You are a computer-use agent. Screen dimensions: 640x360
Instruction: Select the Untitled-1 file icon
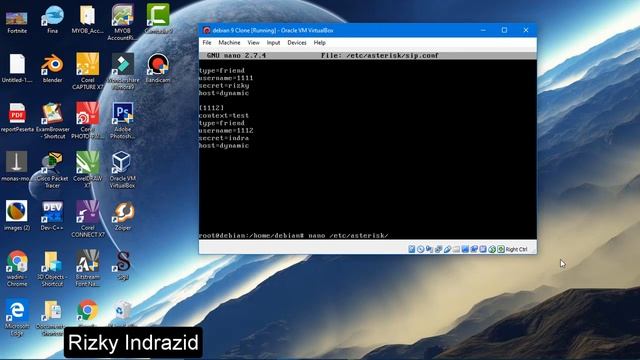click(x=17, y=69)
